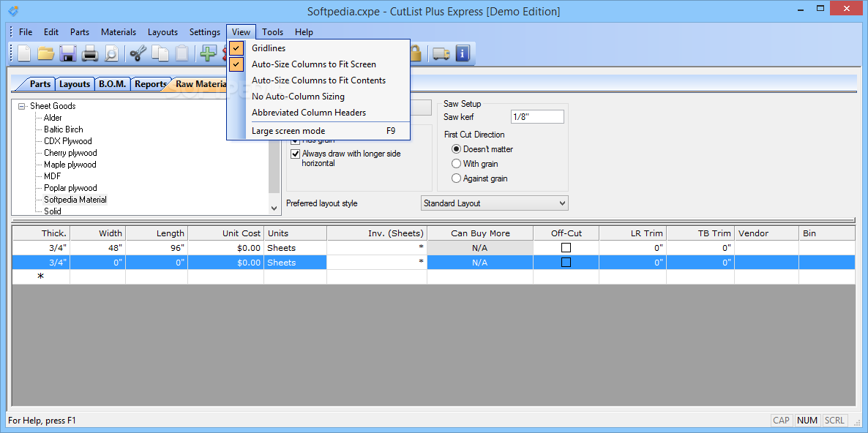Click the Thick. column header
Image resolution: width=868 pixels, height=433 pixels.
(x=42, y=233)
